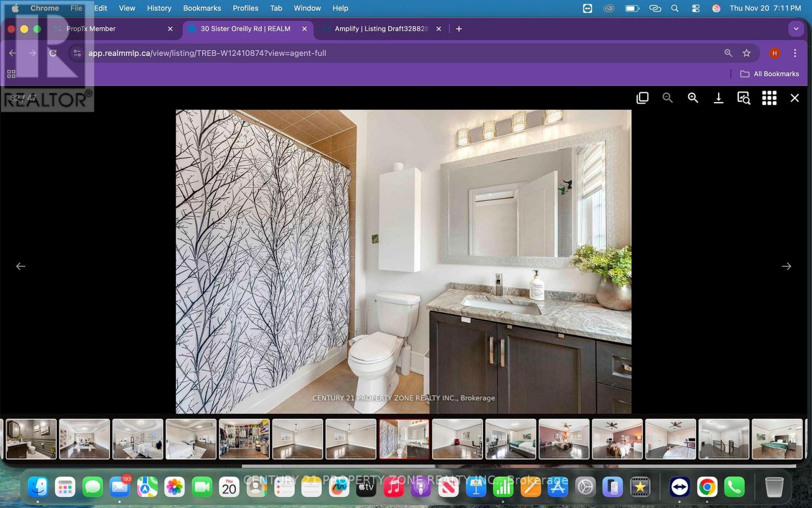Select the walk-in closet thumbnail
The width and height of the screenshot is (812, 508).
[244, 439]
